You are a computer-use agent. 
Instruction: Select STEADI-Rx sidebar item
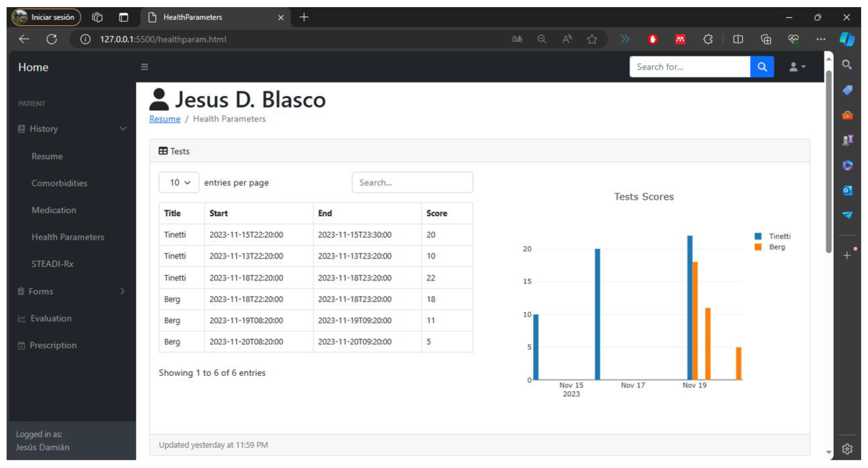(52, 264)
